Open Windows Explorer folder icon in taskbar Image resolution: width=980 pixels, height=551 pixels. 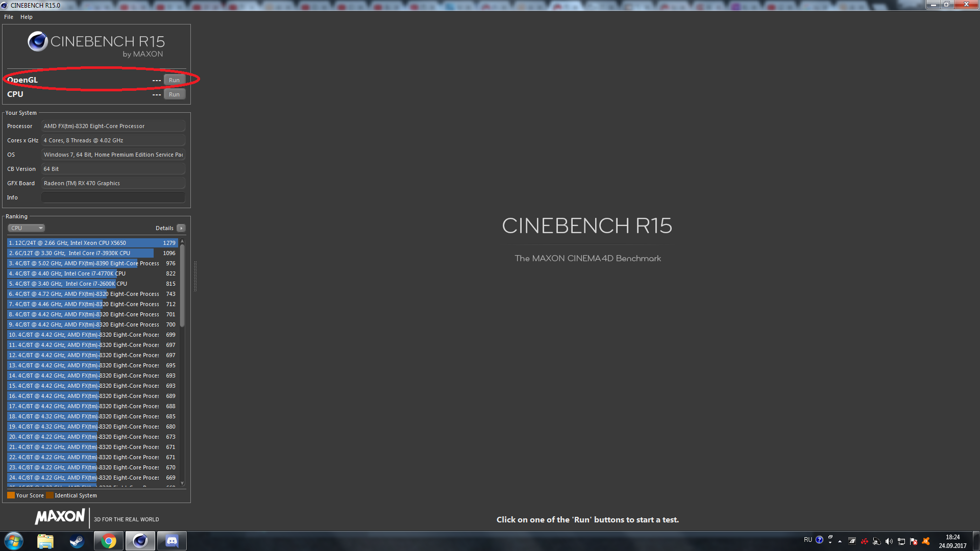tap(45, 541)
